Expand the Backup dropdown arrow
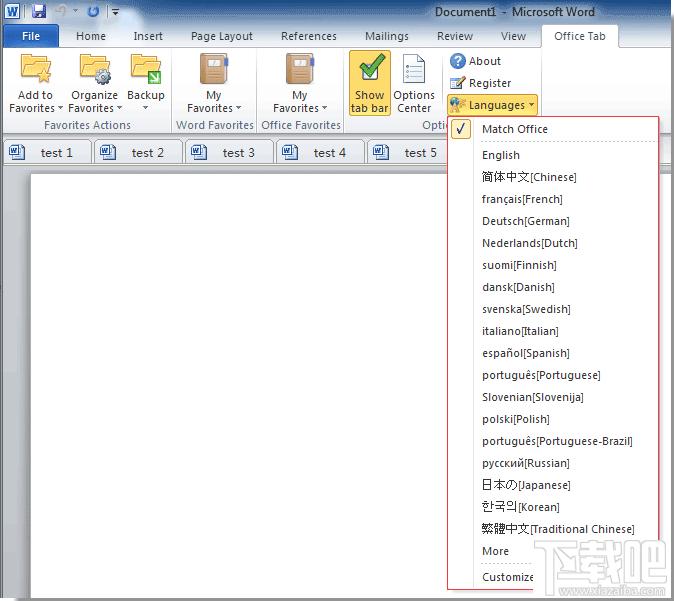The height and width of the screenshot is (601, 674). click(146, 108)
